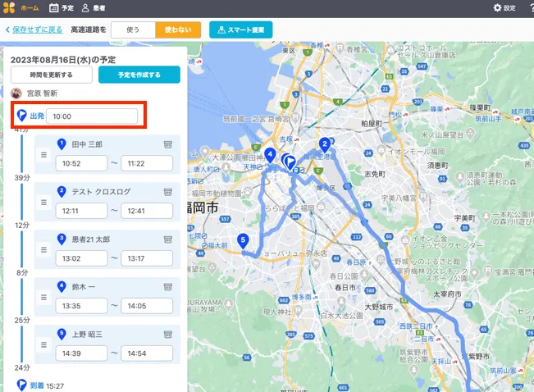Click map marker number 2
This screenshot has width=534, height=392.
pos(325,144)
